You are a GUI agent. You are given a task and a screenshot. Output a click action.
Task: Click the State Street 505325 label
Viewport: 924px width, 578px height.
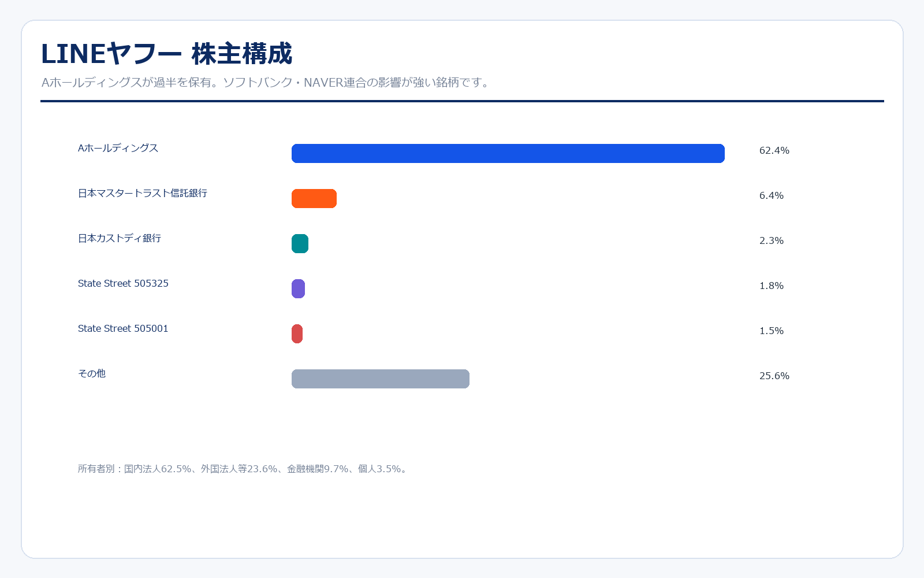point(123,283)
